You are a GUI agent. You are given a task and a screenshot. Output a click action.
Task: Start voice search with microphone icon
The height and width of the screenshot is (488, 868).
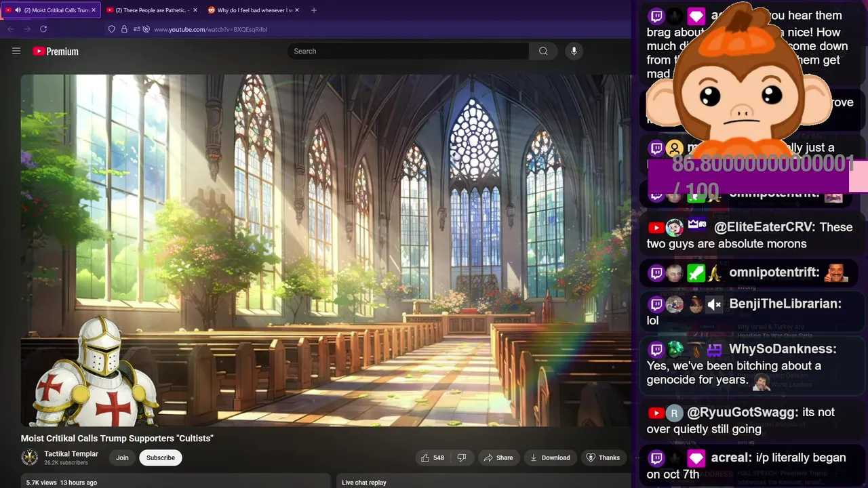(574, 52)
